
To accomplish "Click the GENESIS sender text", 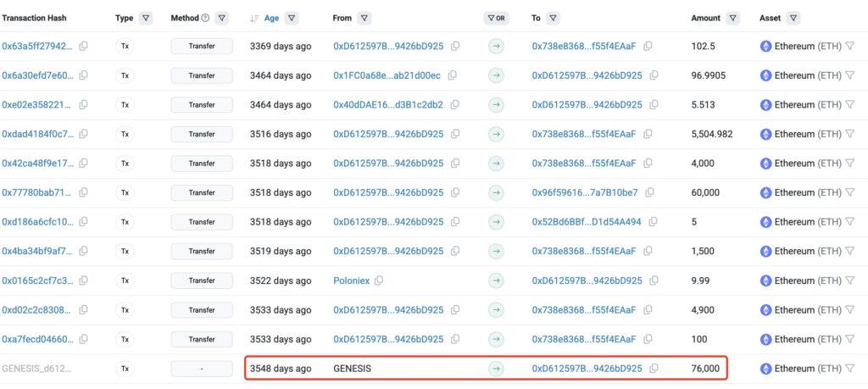I will [352, 369].
